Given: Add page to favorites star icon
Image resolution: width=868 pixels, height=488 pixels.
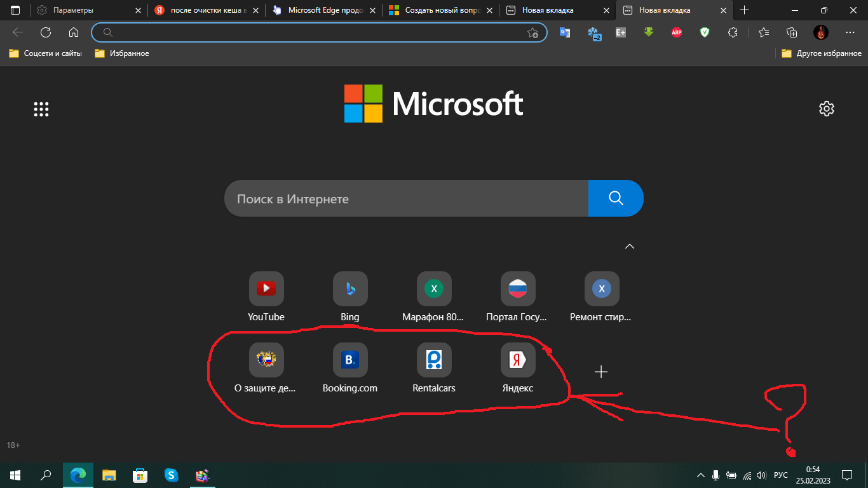Looking at the screenshot, I should pyautogui.click(x=533, y=32).
